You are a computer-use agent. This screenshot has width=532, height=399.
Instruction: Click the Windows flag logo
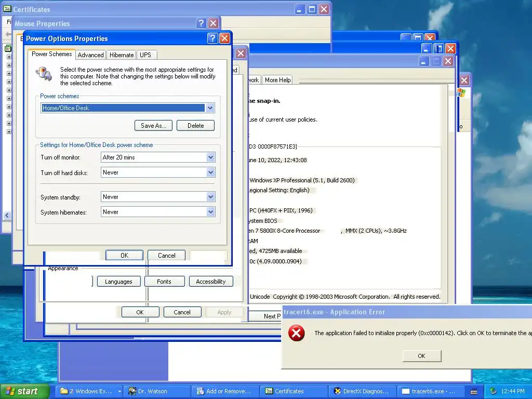point(461,93)
